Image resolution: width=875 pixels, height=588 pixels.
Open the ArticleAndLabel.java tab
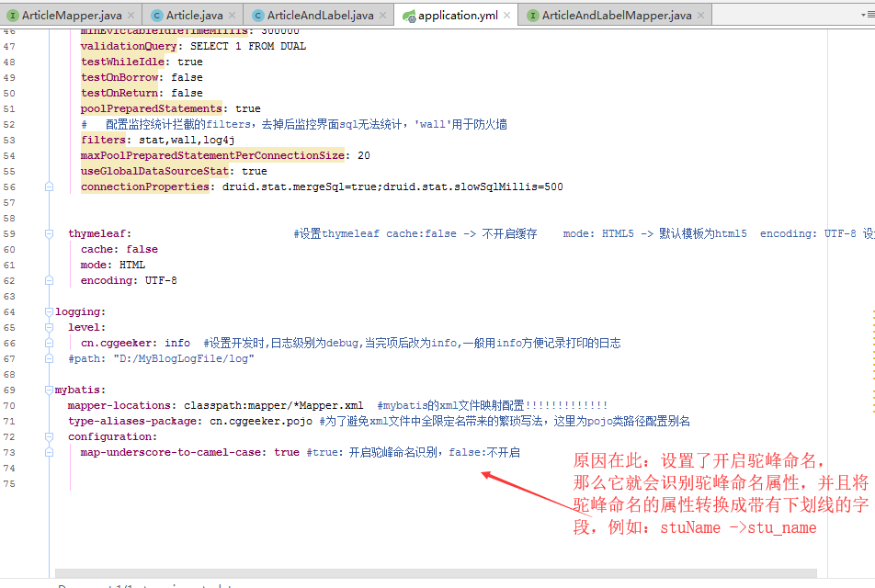319,15
